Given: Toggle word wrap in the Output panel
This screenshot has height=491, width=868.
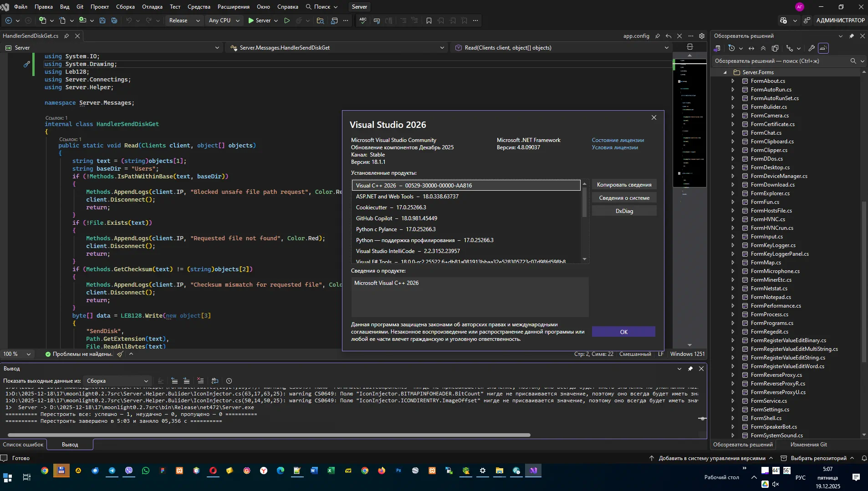Looking at the screenshot, I should (215, 381).
